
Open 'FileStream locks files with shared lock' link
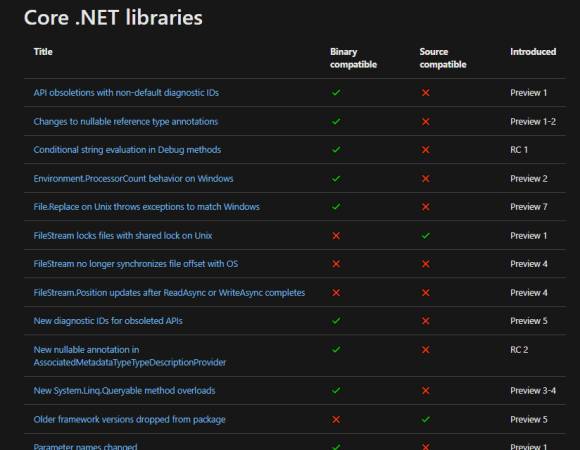pyautogui.click(x=123, y=236)
